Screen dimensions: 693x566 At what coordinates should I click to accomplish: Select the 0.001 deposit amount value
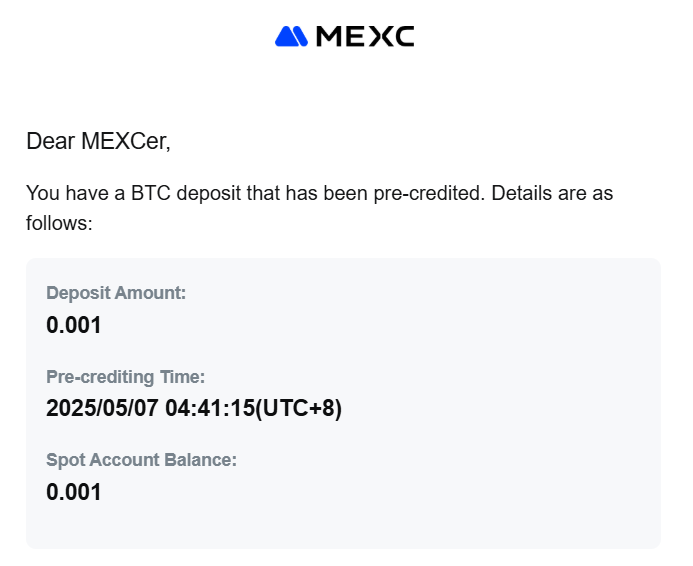pos(74,325)
